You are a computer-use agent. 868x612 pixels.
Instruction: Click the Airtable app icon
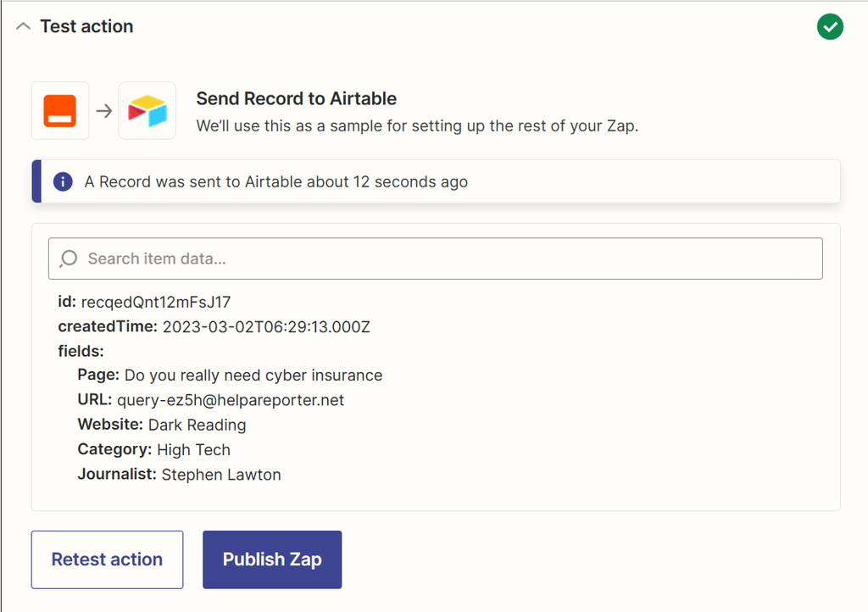[x=147, y=110]
